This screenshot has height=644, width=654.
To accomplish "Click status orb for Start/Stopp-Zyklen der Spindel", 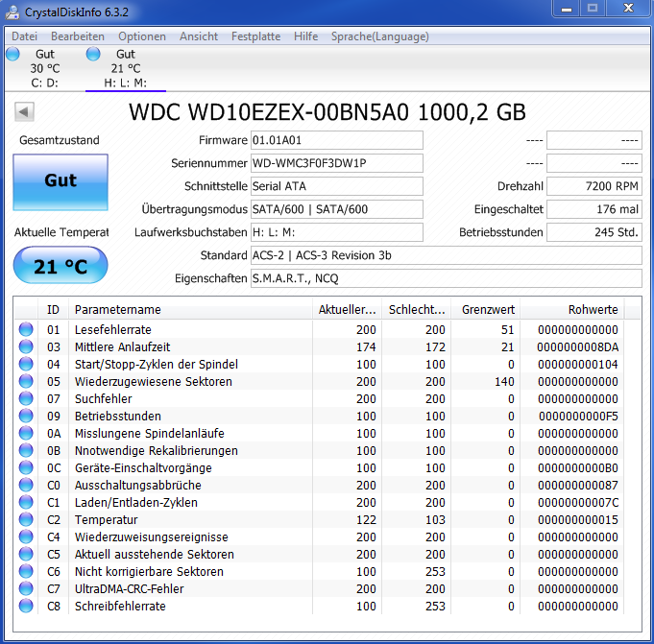I will pos(26,364).
